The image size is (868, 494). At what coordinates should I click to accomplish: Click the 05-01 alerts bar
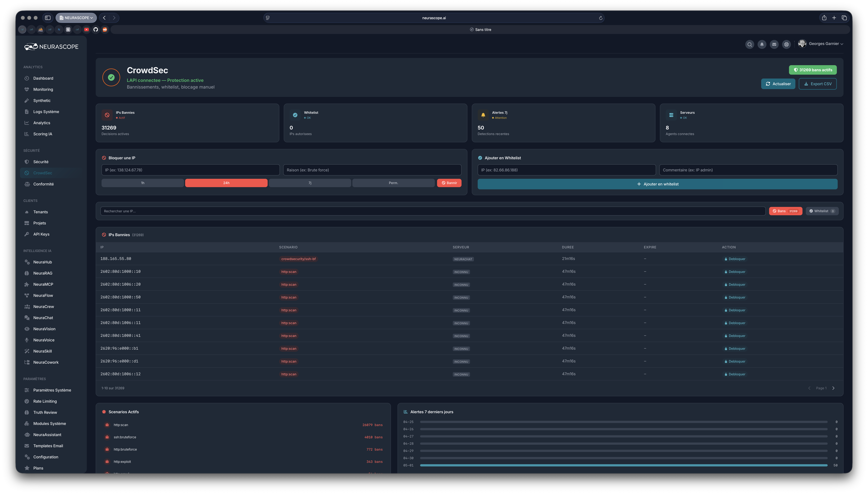tap(624, 465)
